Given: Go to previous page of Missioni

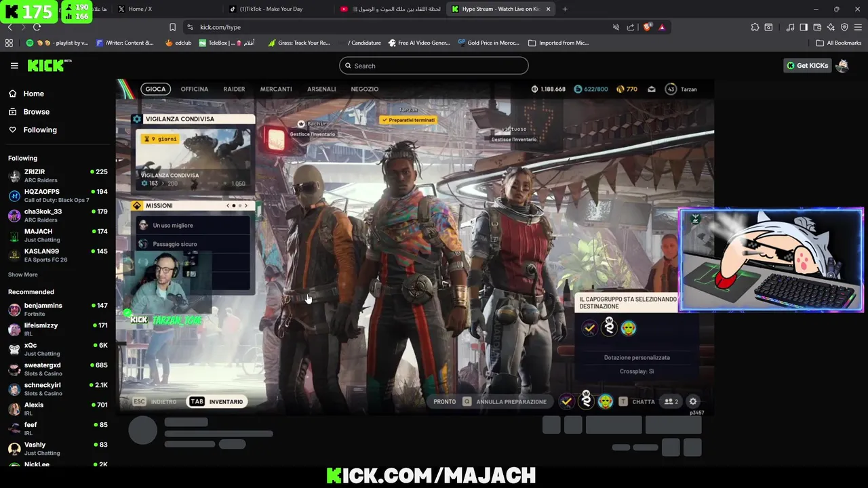Looking at the screenshot, I should [x=228, y=205].
